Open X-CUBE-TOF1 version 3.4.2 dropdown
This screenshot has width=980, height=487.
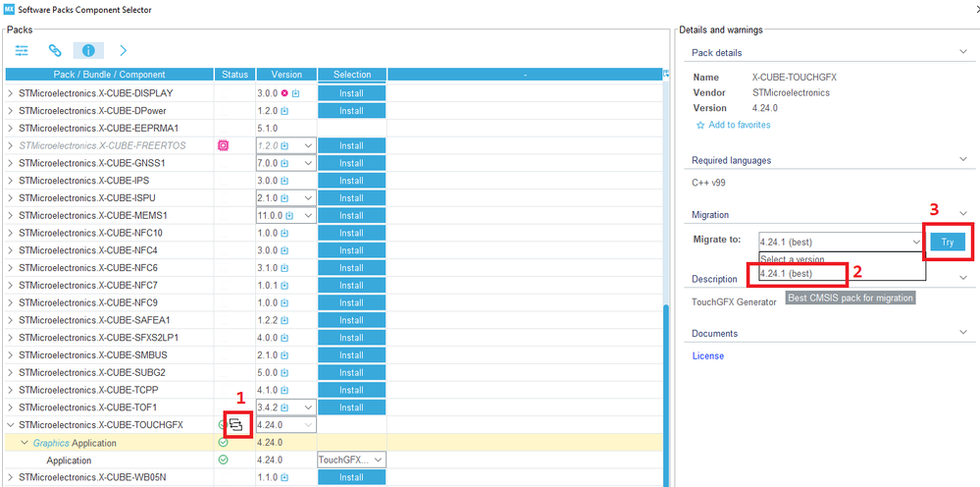(308, 407)
